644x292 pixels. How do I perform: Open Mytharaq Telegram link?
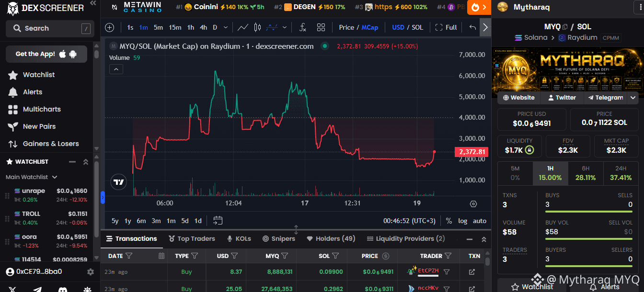click(x=605, y=97)
